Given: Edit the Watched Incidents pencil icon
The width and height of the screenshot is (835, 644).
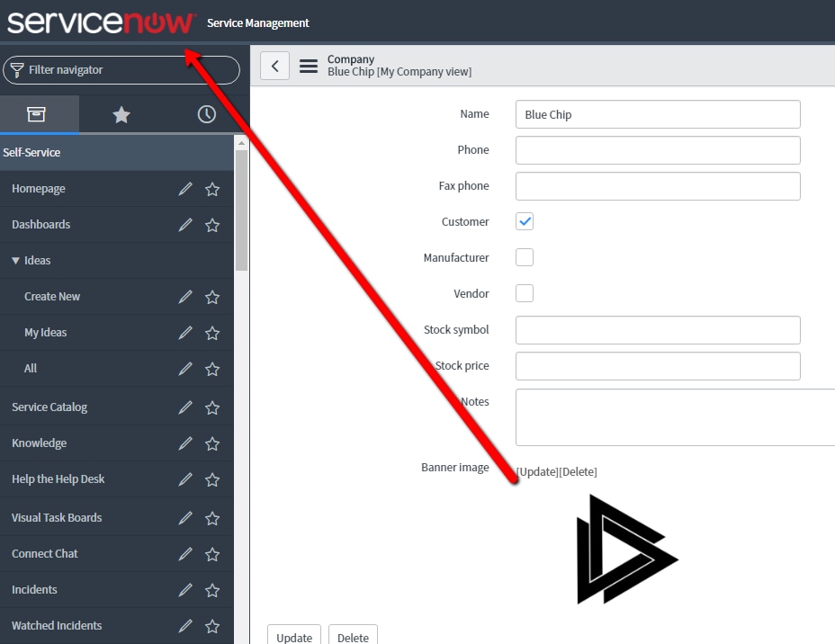Looking at the screenshot, I should tap(184, 626).
